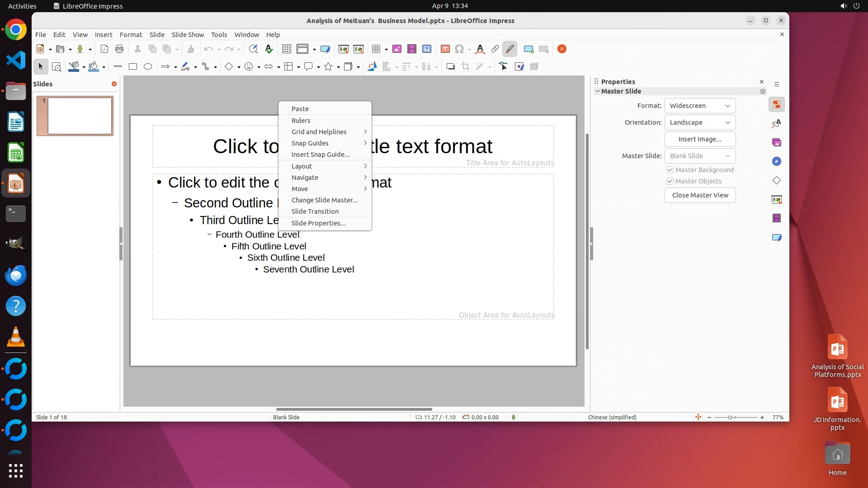Click the Insert Text Box icon
868x488 pixels.
445,49
